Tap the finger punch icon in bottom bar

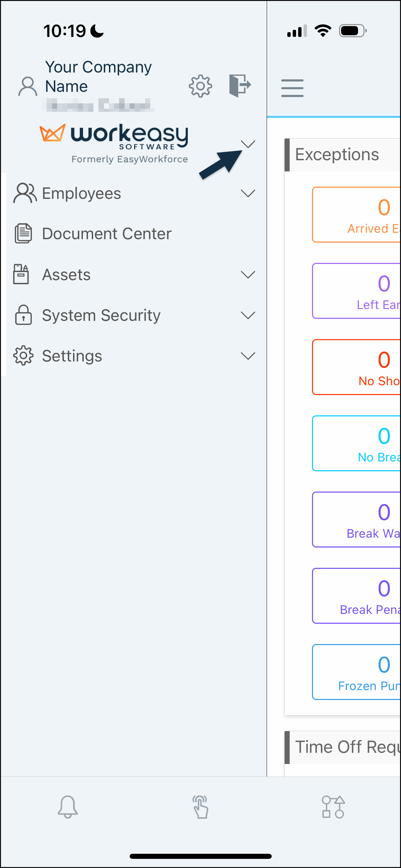click(201, 807)
